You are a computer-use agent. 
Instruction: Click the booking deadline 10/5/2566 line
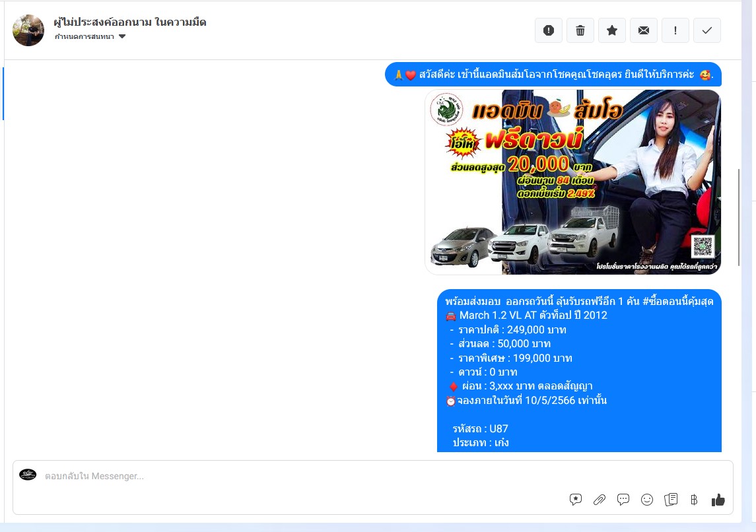pos(526,401)
